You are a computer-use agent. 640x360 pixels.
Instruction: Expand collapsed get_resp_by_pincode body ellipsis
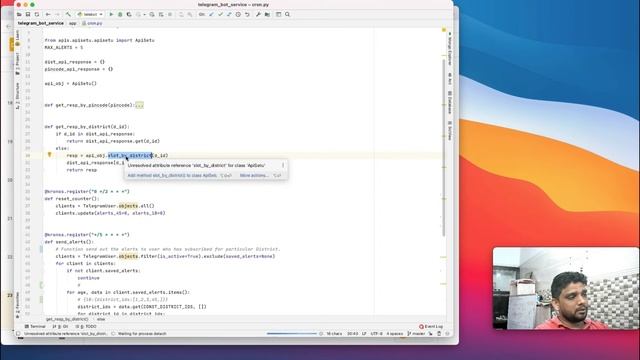(139, 105)
